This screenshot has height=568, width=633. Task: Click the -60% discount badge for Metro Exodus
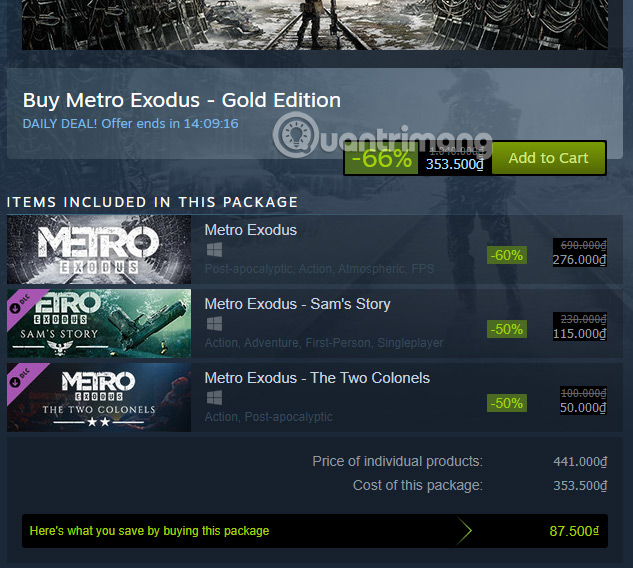[507, 255]
